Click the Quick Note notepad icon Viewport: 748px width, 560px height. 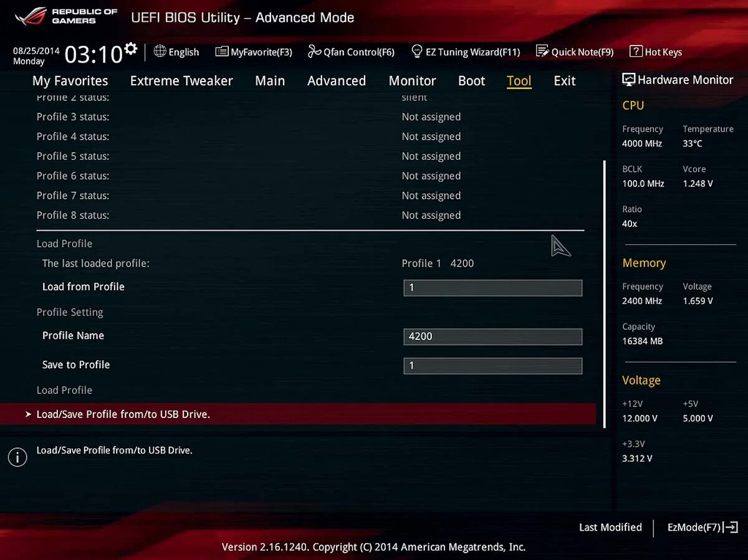tap(542, 51)
